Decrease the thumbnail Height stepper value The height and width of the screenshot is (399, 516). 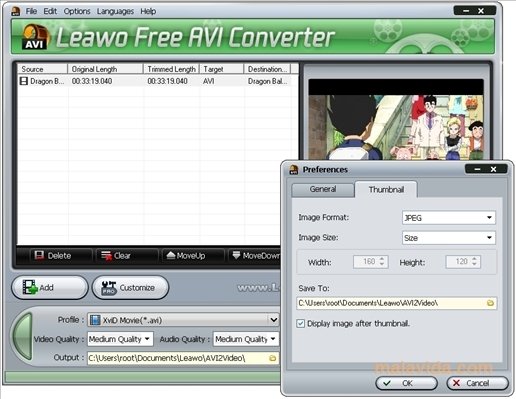click(x=474, y=264)
